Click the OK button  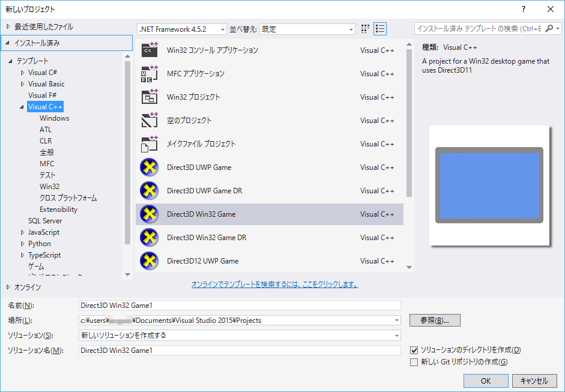tap(486, 381)
